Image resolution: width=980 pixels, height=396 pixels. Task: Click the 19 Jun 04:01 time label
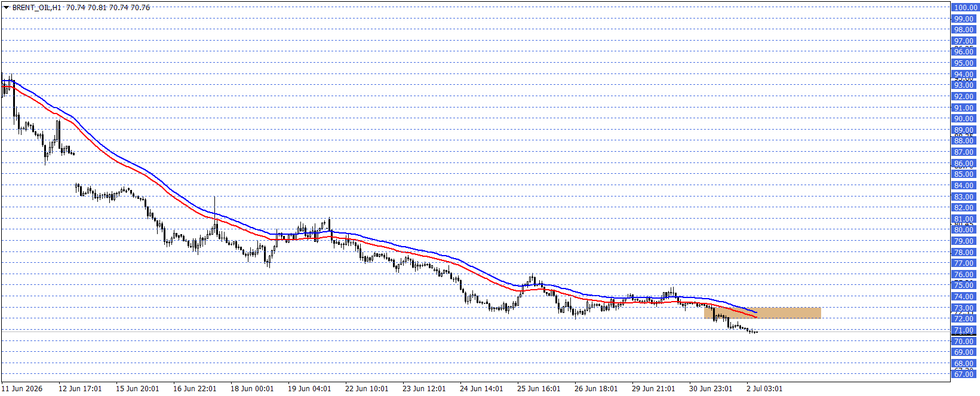click(x=309, y=389)
